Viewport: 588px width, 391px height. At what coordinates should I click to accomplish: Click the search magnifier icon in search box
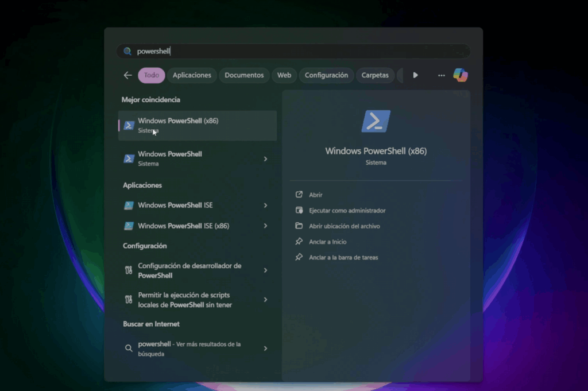click(127, 51)
